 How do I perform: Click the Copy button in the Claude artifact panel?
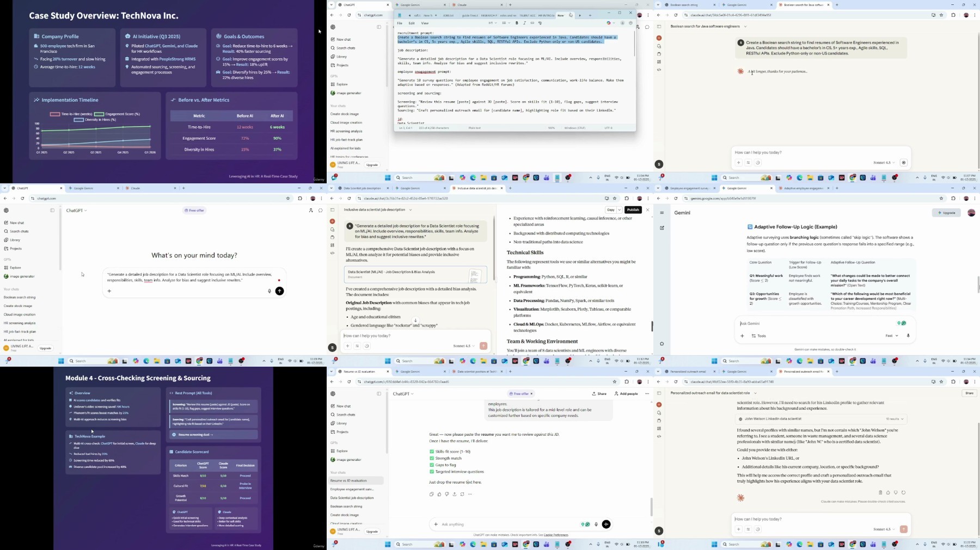[611, 210]
